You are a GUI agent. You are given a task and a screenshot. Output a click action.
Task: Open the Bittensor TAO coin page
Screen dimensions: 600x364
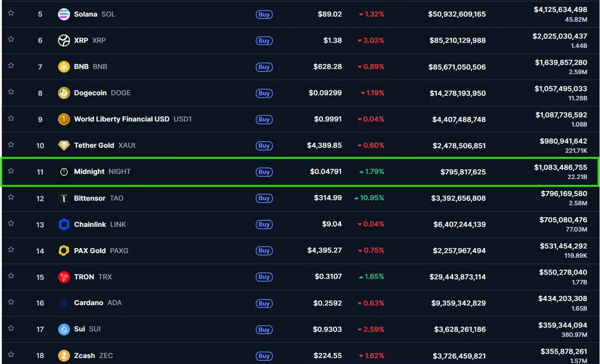click(x=98, y=198)
